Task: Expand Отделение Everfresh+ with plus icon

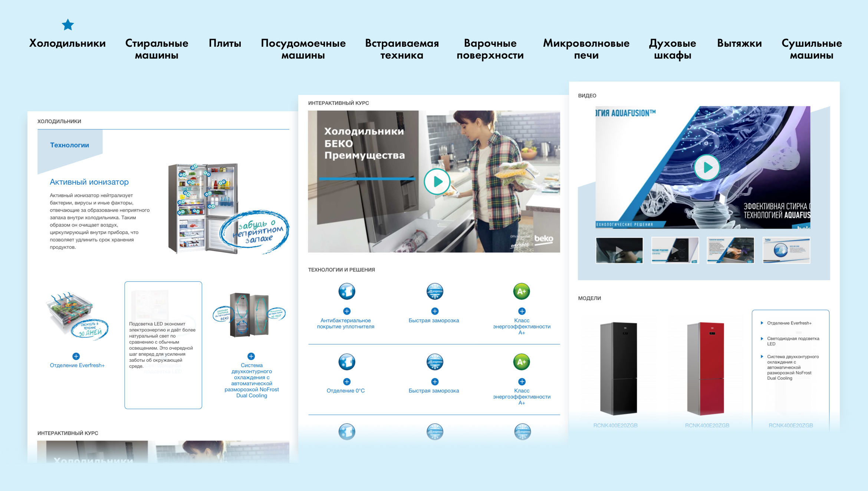Action: pos(76,356)
